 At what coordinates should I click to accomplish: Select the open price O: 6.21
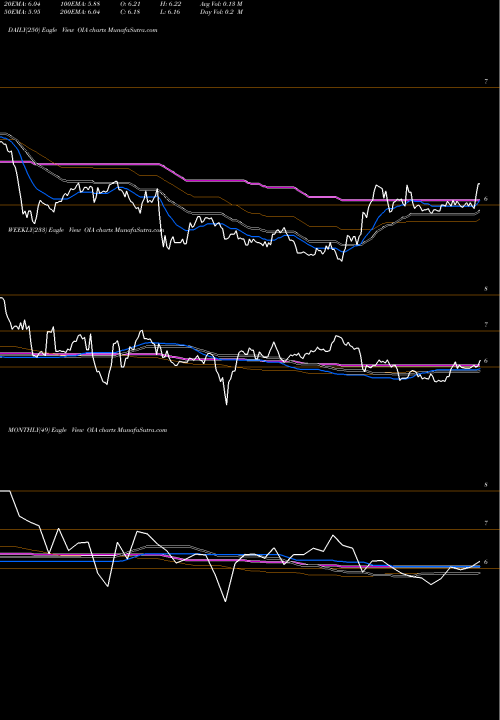pos(132,4)
